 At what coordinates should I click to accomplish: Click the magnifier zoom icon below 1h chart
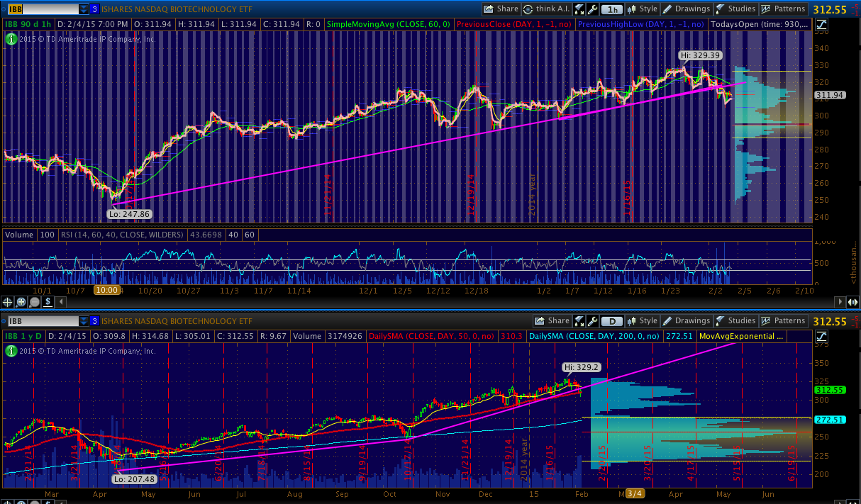click(22, 301)
